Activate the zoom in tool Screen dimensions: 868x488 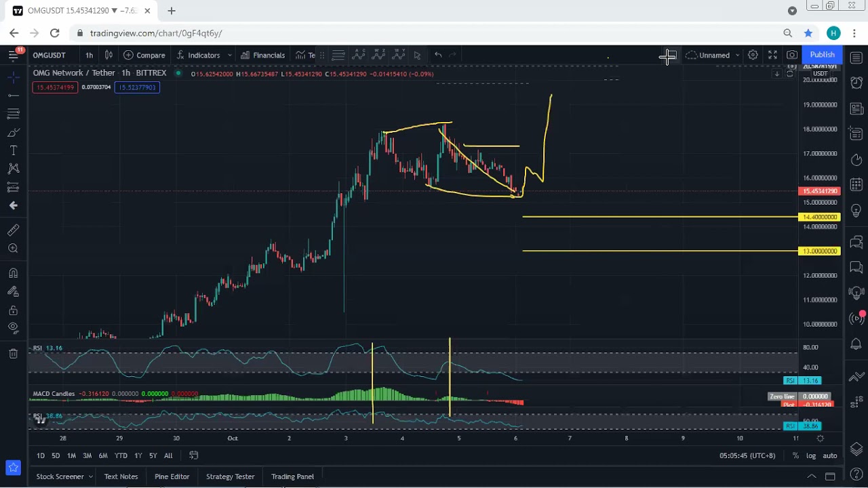[13, 249]
